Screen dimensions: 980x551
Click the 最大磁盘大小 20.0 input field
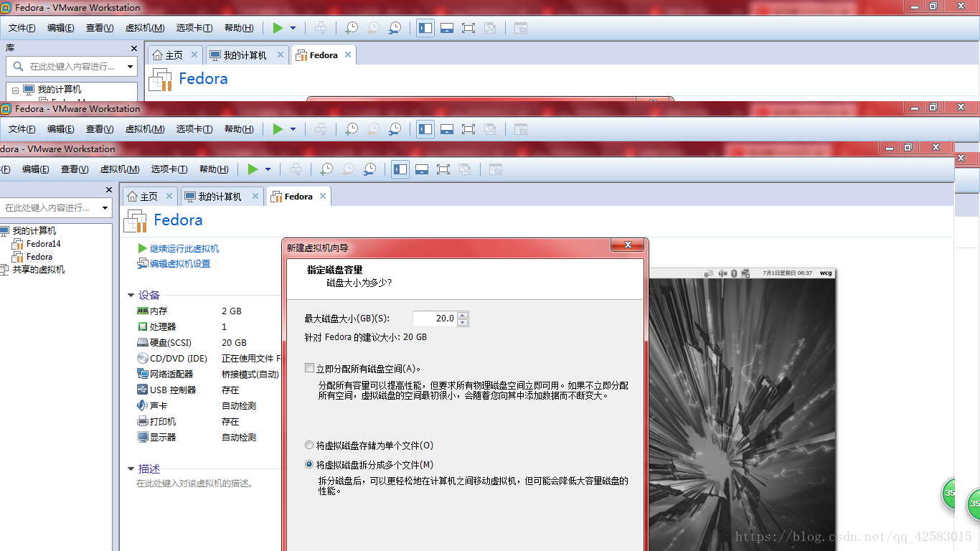[435, 318]
